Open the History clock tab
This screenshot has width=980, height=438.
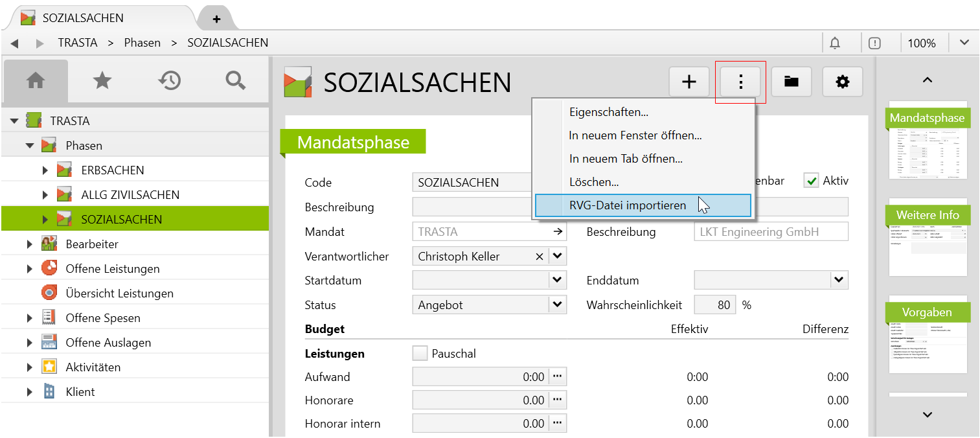coord(169,80)
